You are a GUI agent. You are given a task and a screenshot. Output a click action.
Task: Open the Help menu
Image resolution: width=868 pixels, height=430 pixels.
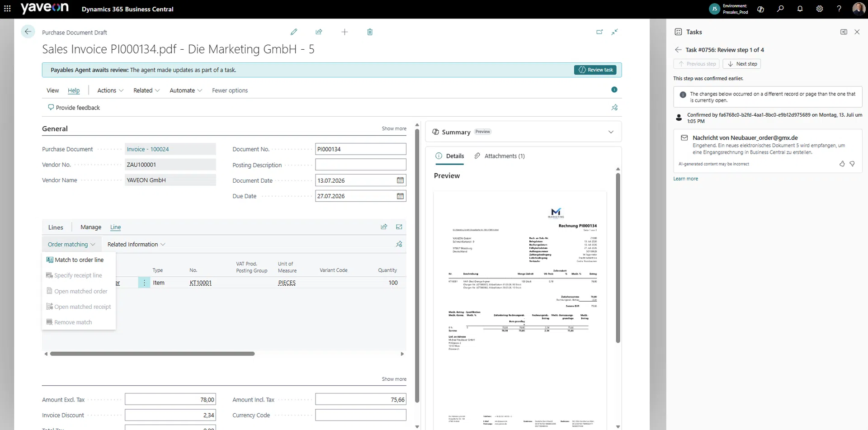(x=74, y=90)
